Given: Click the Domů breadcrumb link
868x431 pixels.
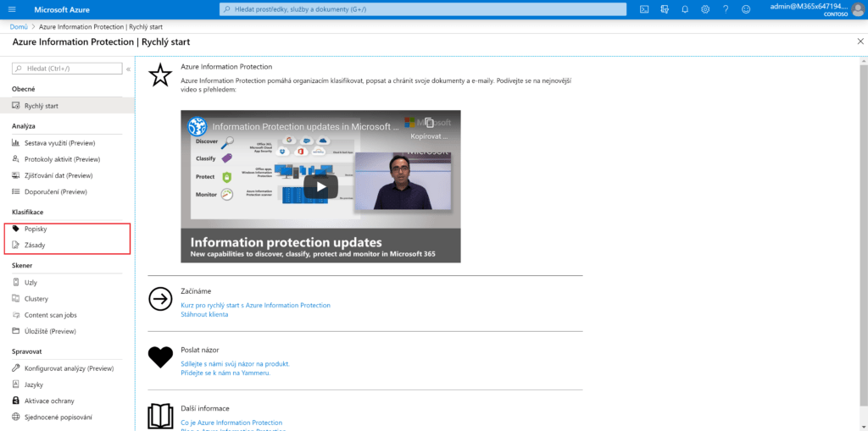Looking at the screenshot, I should click(18, 27).
